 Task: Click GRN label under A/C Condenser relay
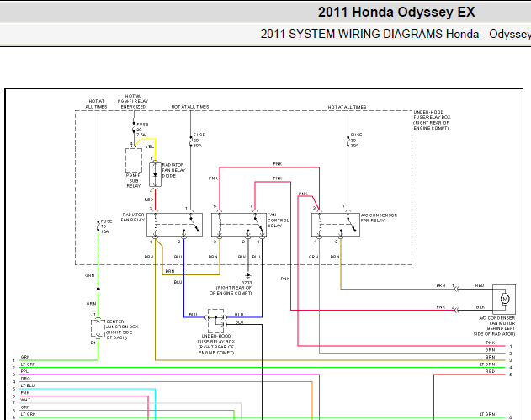(x=313, y=257)
